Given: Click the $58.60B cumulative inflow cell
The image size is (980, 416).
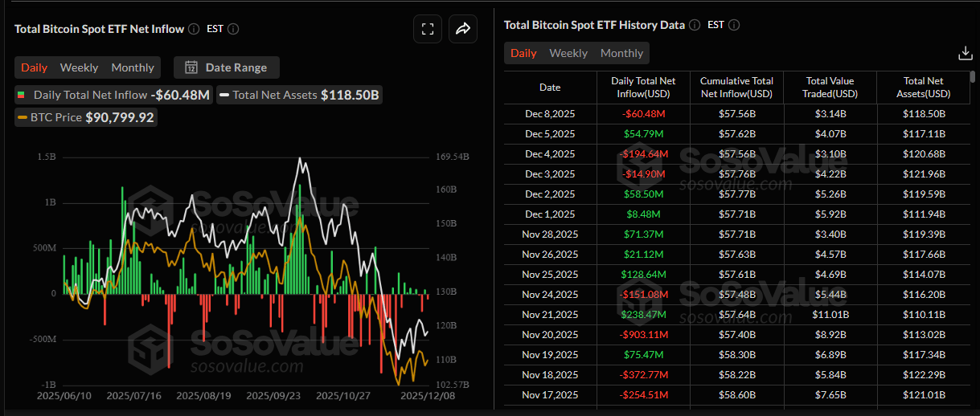Looking at the screenshot, I should (x=736, y=395).
